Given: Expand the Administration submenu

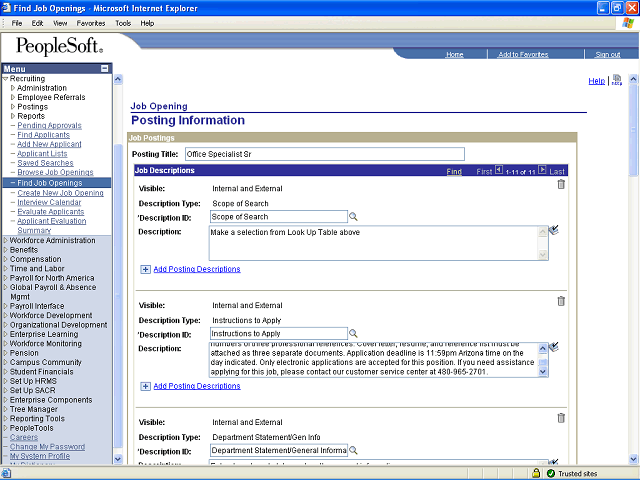Looking at the screenshot, I should pyautogui.click(x=13, y=88).
